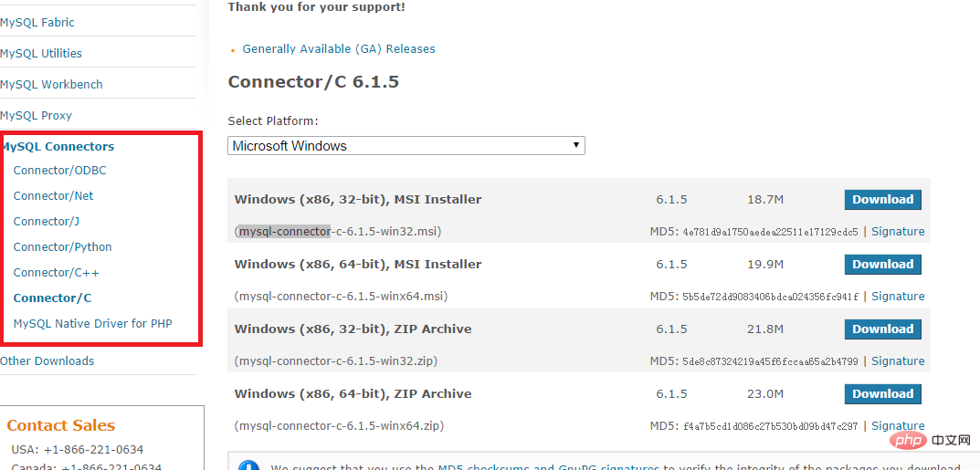Go to Connector/Net in sidebar
Viewport: 980px width, 470px height.
[x=53, y=196]
